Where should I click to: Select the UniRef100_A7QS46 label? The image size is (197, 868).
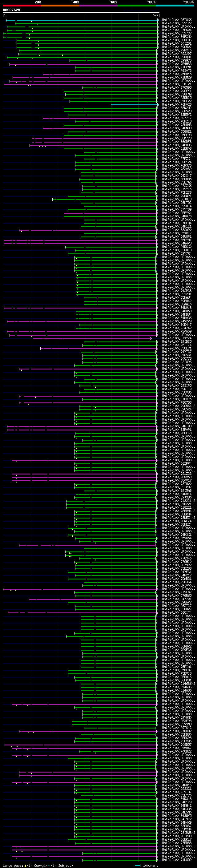coord(177,558)
